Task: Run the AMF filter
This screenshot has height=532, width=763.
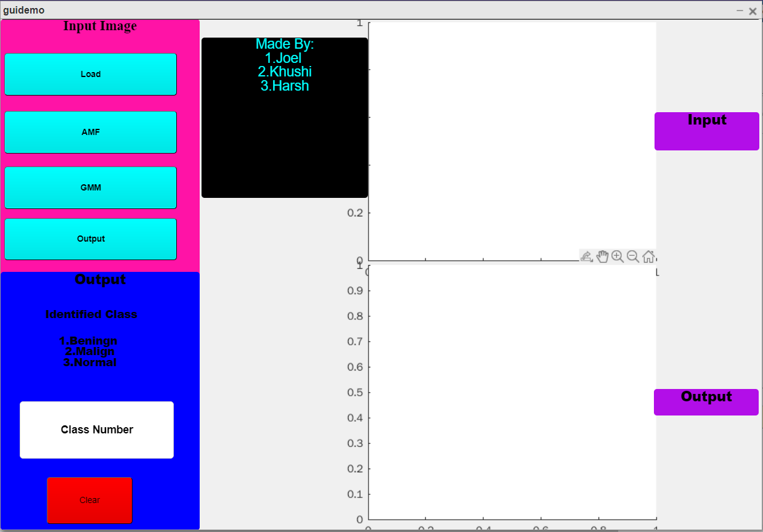Action: [x=91, y=131]
